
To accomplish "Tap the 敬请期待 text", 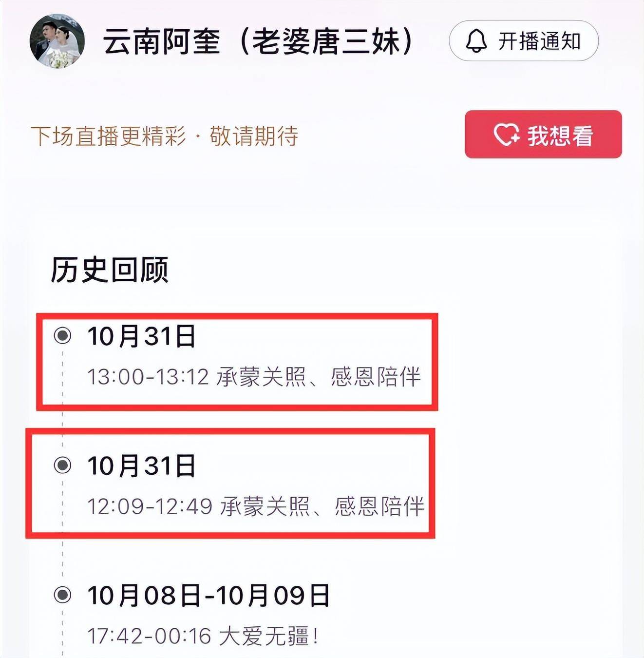I will pos(254,136).
